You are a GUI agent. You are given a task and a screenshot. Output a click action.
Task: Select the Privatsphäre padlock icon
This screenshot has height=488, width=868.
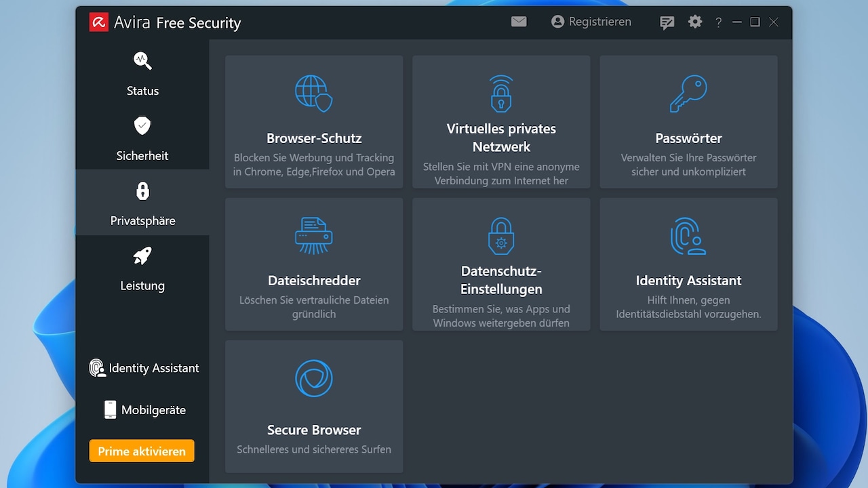[x=142, y=190]
